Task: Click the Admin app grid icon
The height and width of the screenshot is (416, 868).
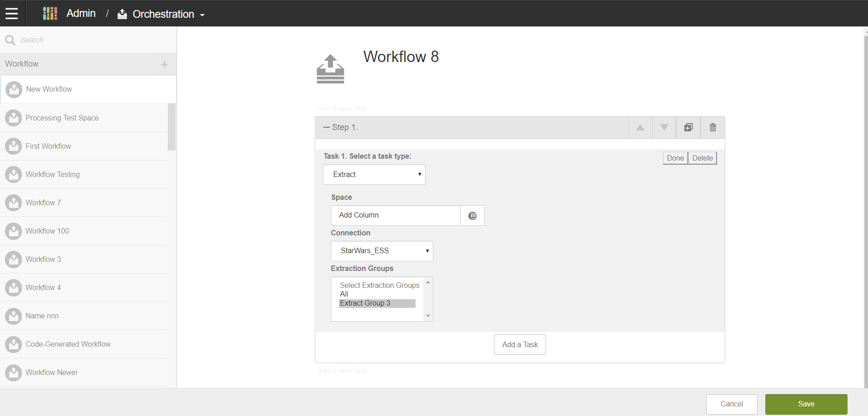Action: tap(50, 14)
